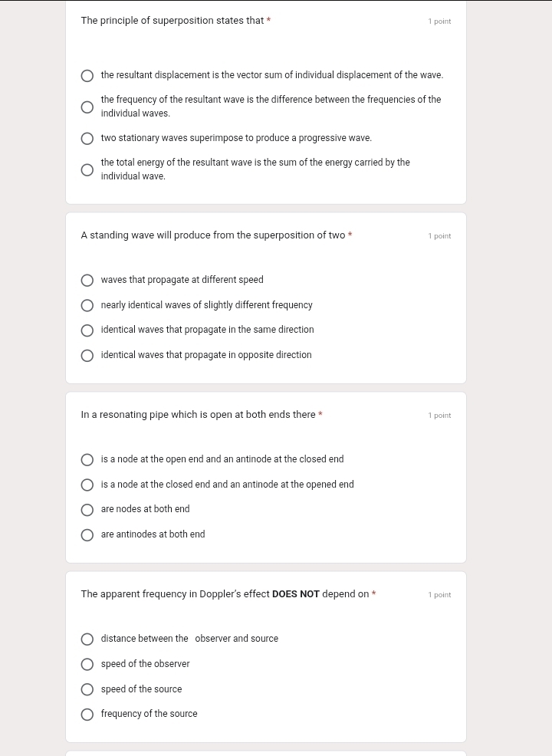Choose 'distance between the observer and source'
The width and height of the screenshot is (552, 756).
coord(87,639)
